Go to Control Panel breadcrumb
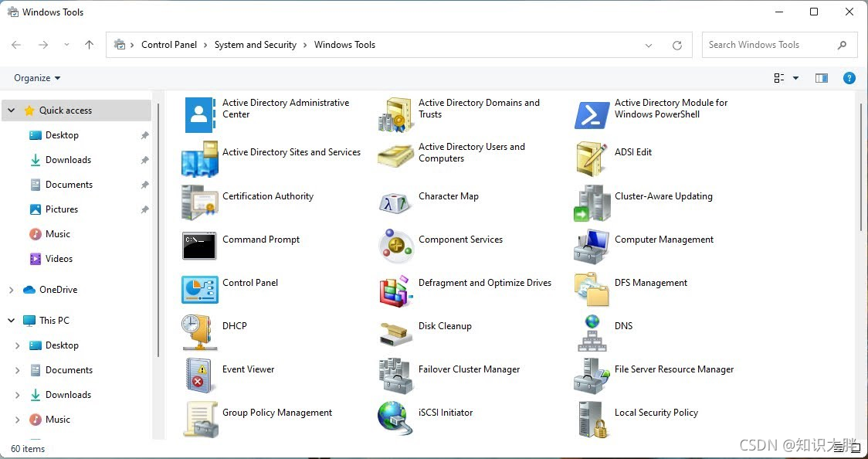868x459 pixels. pos(169,45)
